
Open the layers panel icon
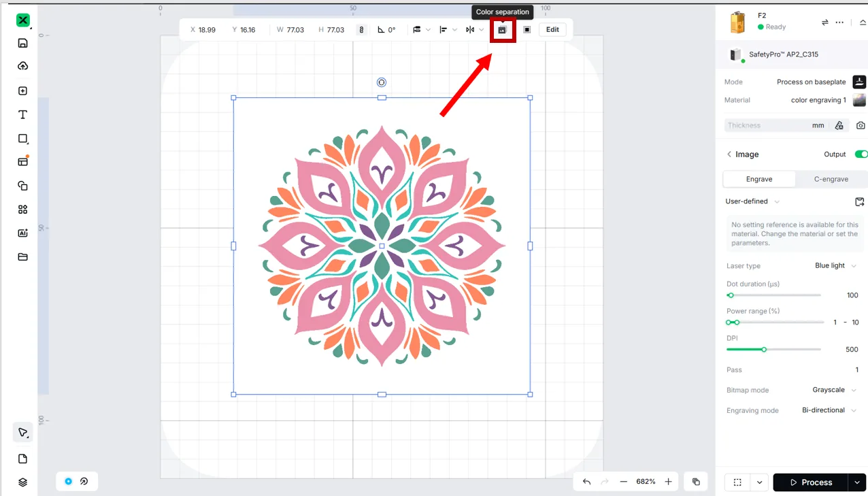(x=22, y=482)
